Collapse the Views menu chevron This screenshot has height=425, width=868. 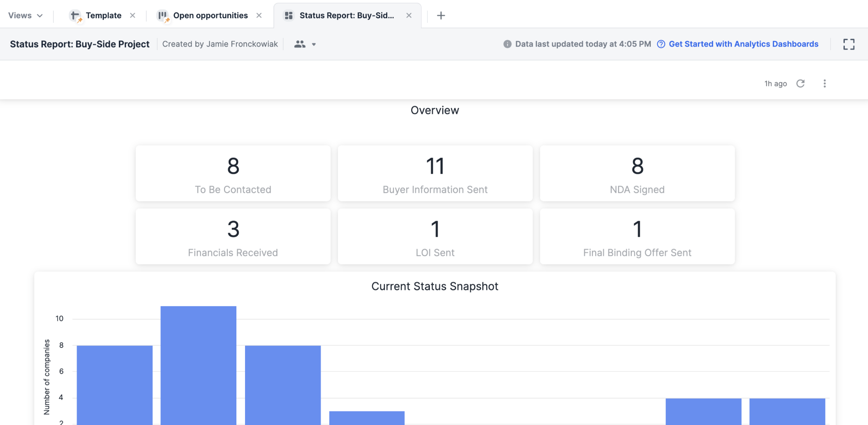coord(41,15)
